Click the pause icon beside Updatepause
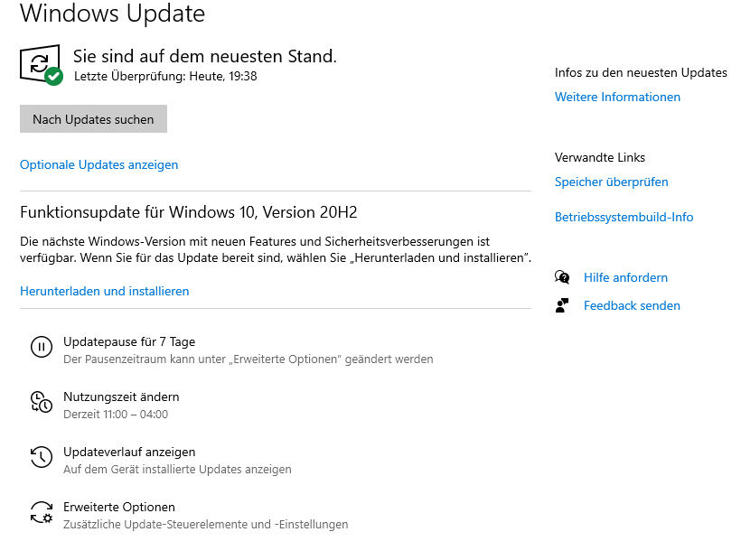The image size is (741, 560). pyautogui.click(x=42, y=347)
